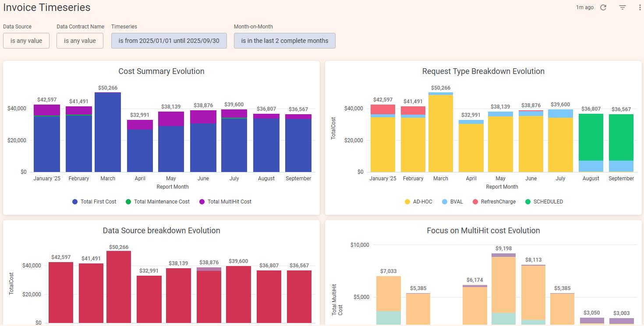The width and height of the screenshot is (644, 326).
Task: Click the refresh dashboard icon
Action: [603, 7]
